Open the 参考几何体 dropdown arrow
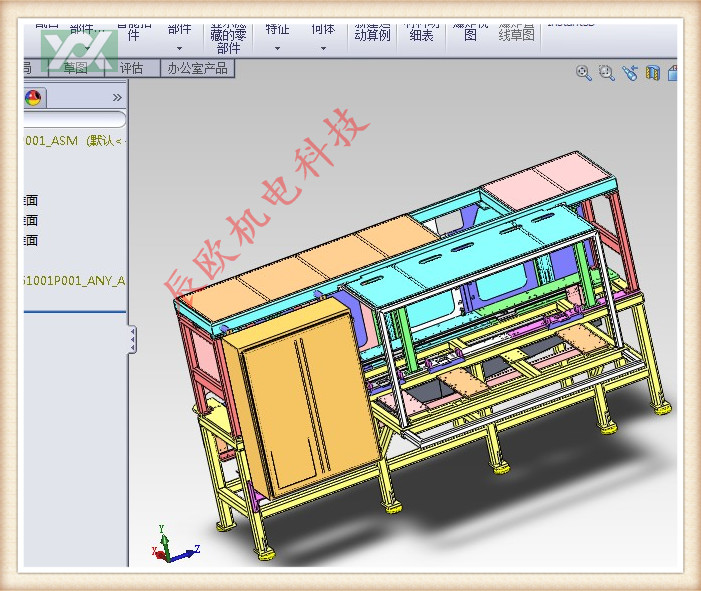 323,48
